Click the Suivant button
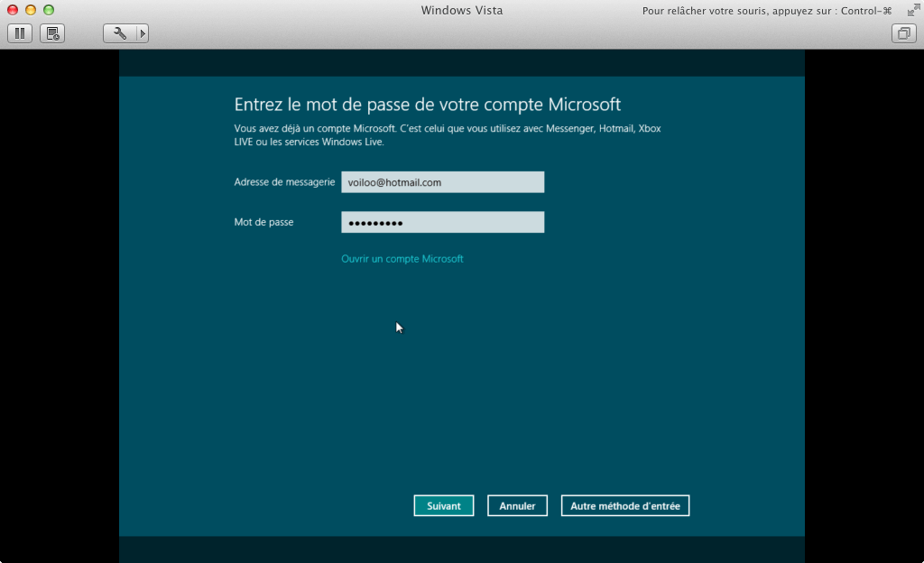Screen dimensions: 924x563 tap(443, 506)
